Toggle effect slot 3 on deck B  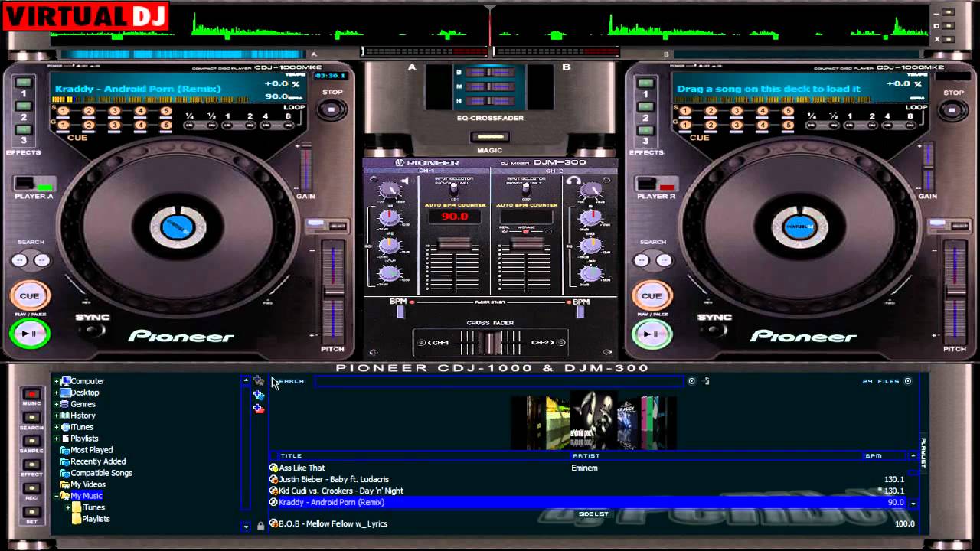pyautogui.click(x=646, y=130)
